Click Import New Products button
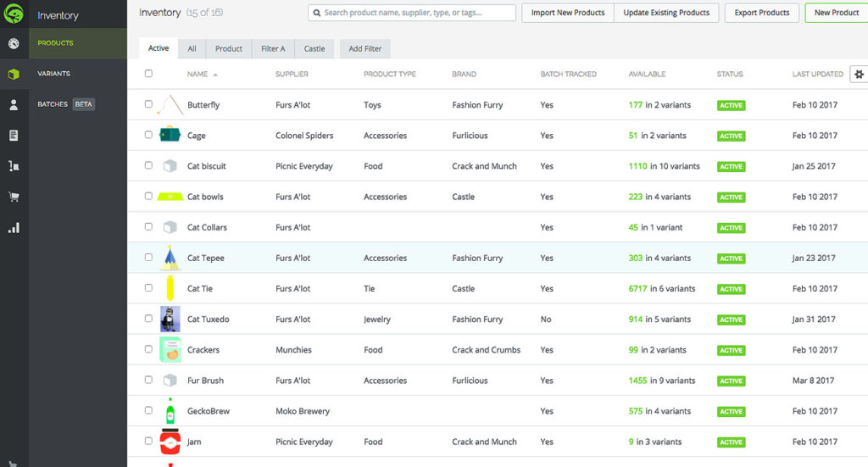868x467 pixels. pyautogui.click(x=568, y=13)
